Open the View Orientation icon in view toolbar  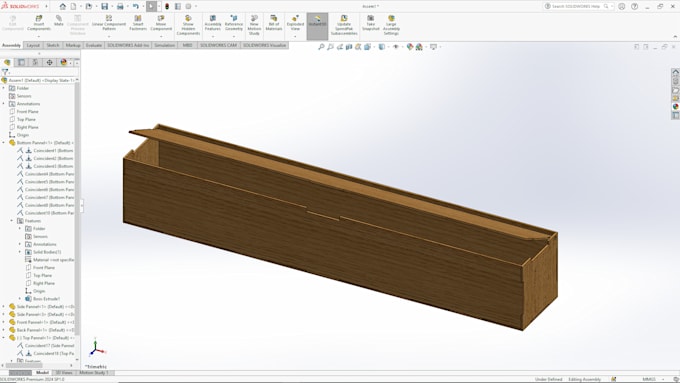click(368, 47)
